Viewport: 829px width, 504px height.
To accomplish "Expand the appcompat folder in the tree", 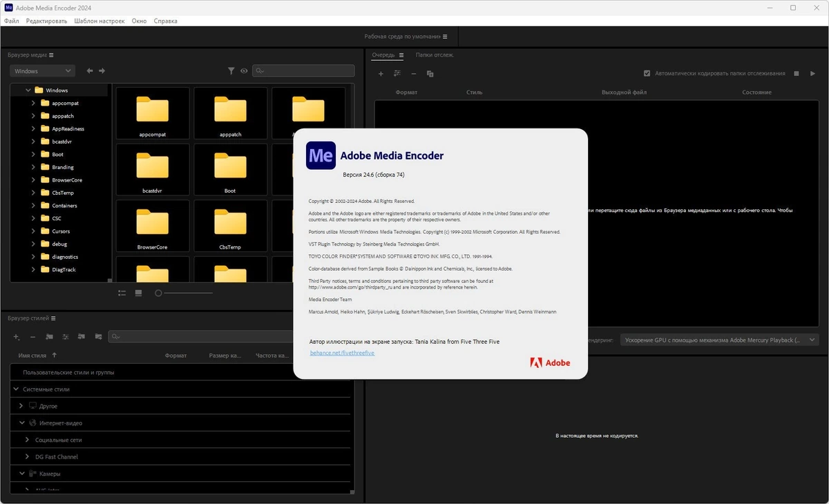I will [33, 103].
